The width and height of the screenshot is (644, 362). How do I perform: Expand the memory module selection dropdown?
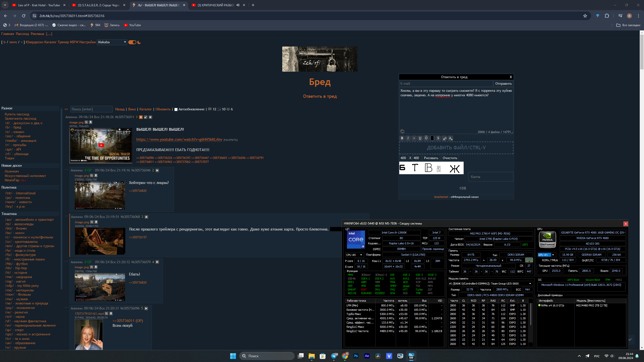pos(530,284)
